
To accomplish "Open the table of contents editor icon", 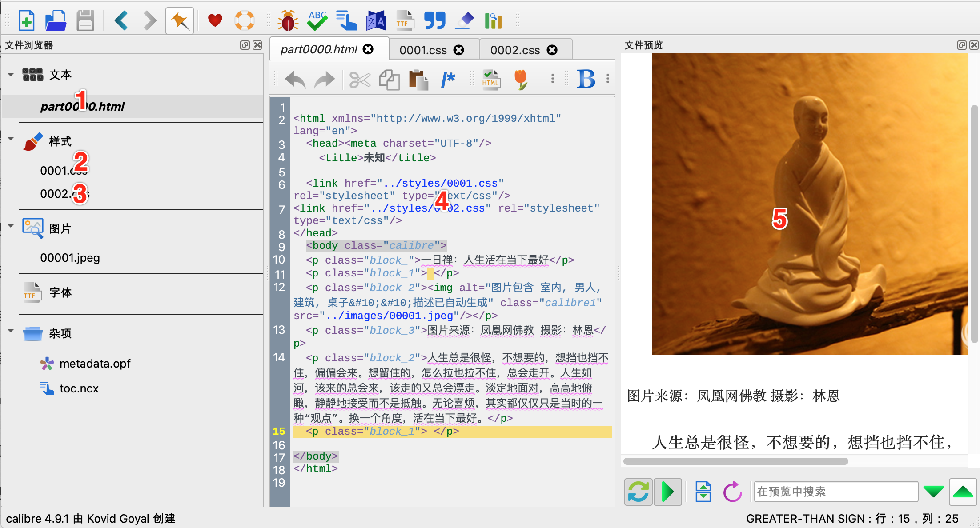I will tap(346, 20).
